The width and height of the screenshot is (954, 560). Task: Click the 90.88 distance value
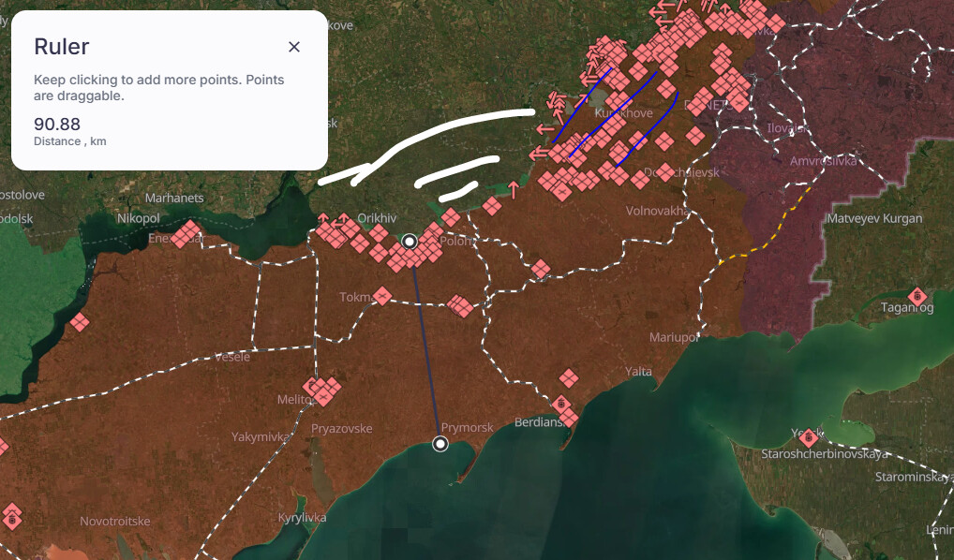[57, 124]
